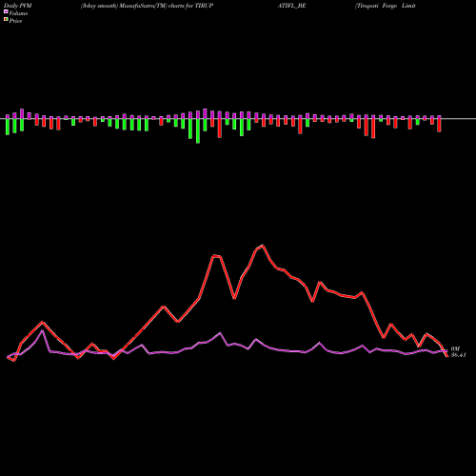
Task: Select the 'Volume' legend label
Action: coord(18,13)
